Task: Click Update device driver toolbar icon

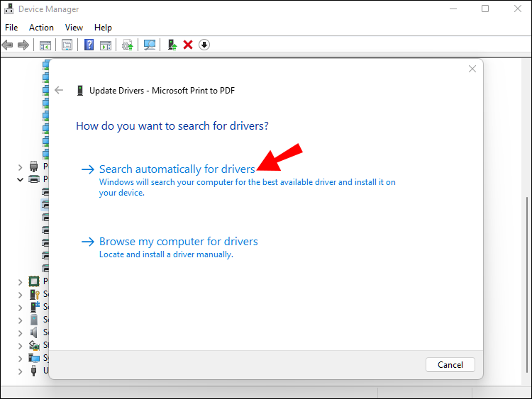Action: (172, 45)
